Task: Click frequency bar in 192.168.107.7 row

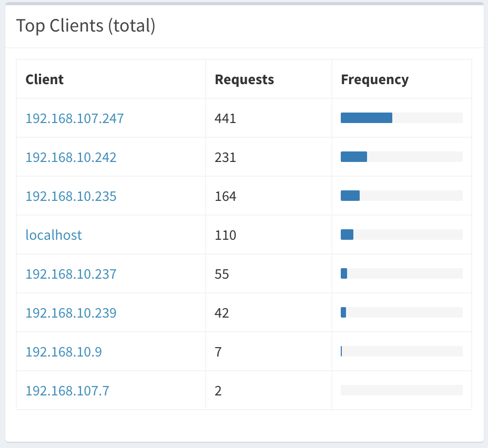Action: click(401, 390)
